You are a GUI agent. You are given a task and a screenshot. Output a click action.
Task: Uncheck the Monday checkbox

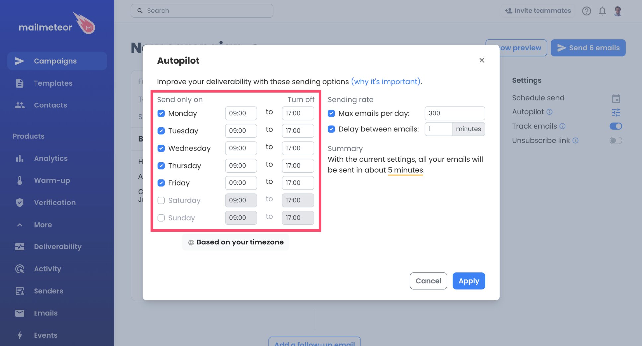(x=161, y=113)
